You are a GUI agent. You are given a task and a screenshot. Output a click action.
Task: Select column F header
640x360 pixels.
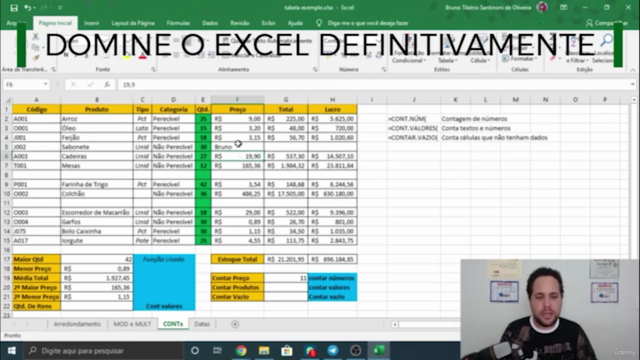click(237, 100)
